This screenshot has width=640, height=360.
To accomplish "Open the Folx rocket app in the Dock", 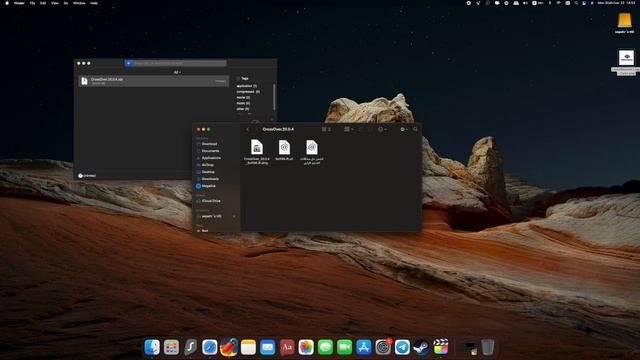I will pos(229,347).
